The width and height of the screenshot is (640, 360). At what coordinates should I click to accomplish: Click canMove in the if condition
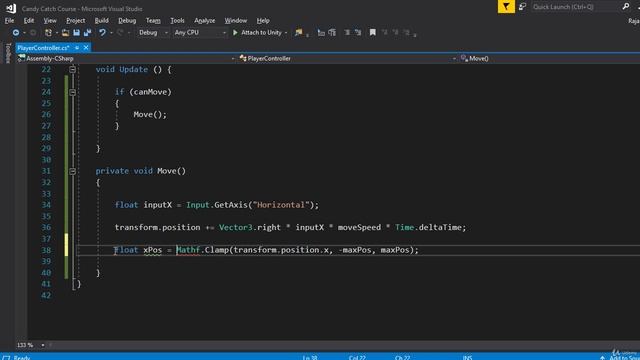click(151, 92)
